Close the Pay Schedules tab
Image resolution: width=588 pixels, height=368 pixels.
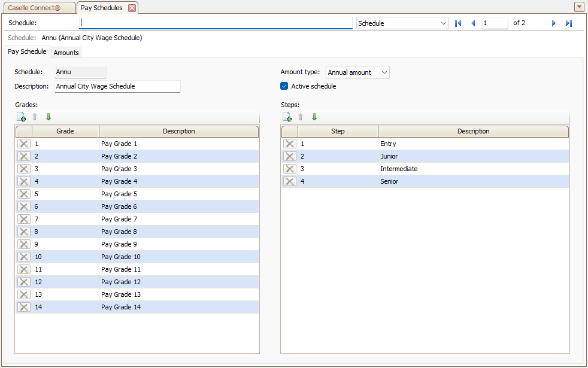(132, 8)
